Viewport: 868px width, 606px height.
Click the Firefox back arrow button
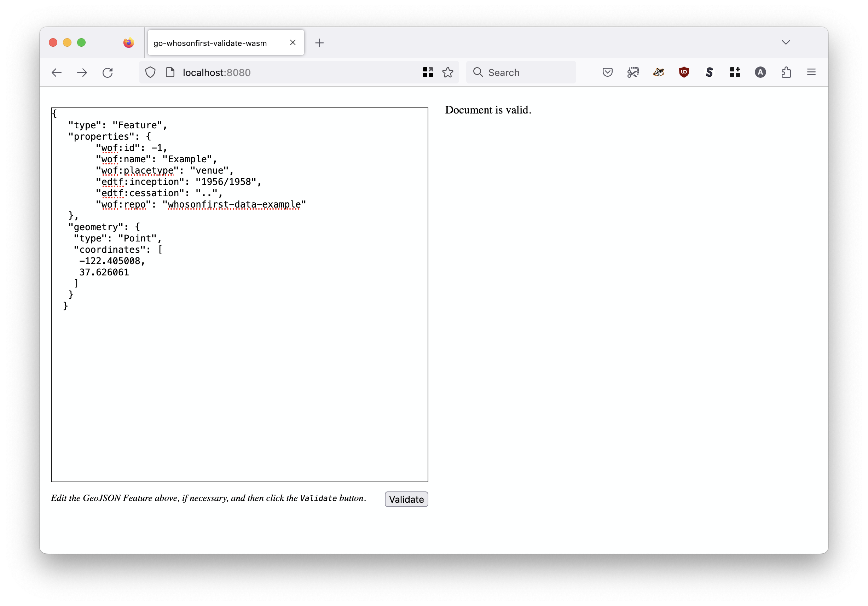click(57, 72)
